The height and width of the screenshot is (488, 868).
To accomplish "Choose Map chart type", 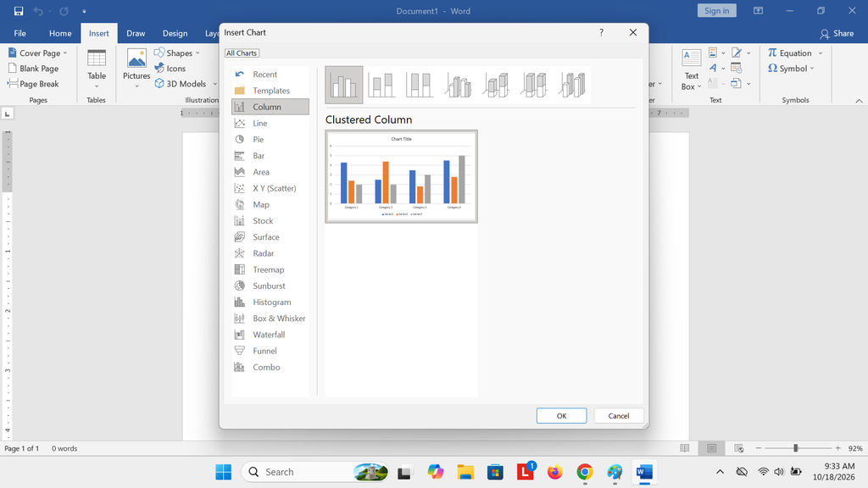I will (x=270, y=205).
